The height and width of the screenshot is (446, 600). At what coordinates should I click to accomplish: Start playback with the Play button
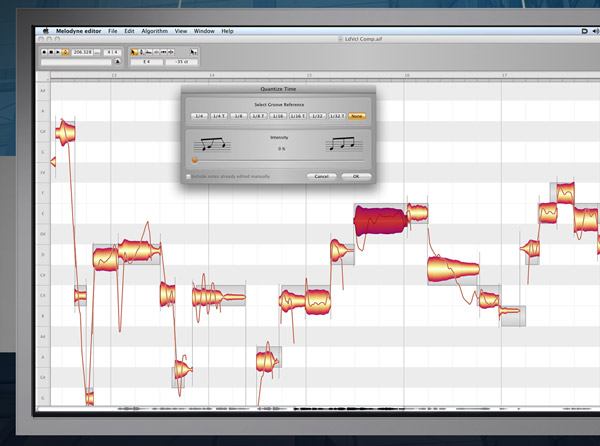pos(58,52)
